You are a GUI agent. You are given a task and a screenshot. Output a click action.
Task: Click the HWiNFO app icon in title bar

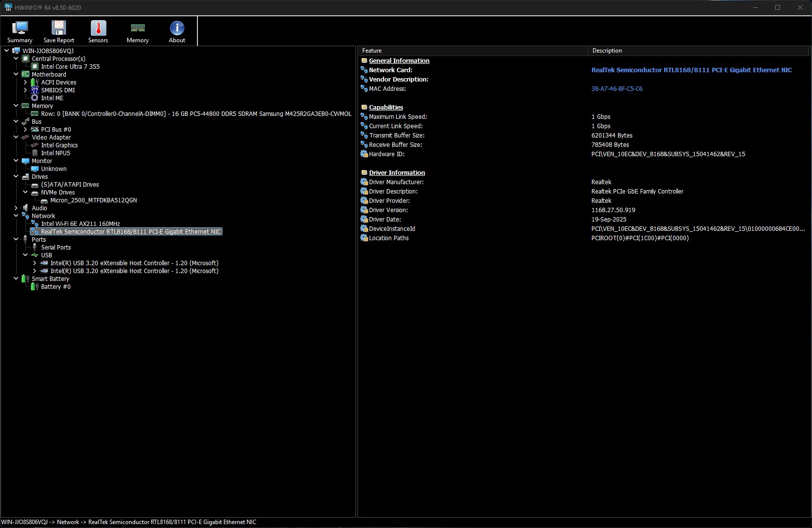pyautogui.click(x=8, y=7)
